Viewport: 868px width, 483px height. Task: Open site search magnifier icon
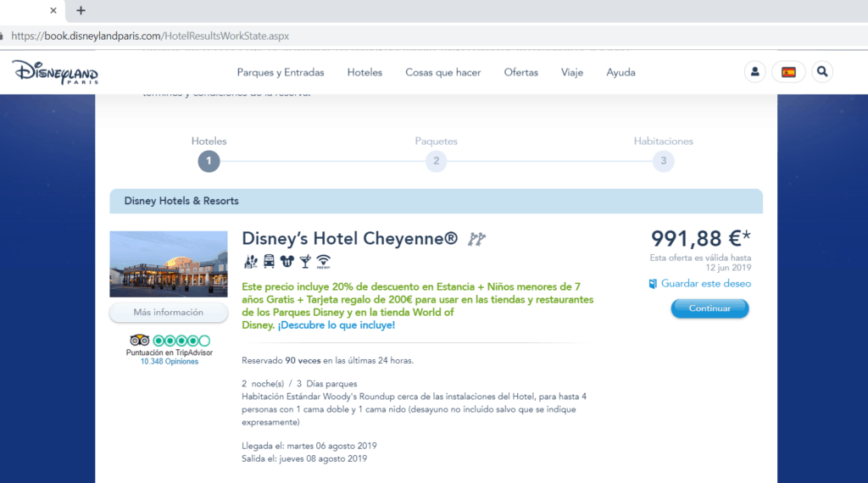[x=822, y=72]
